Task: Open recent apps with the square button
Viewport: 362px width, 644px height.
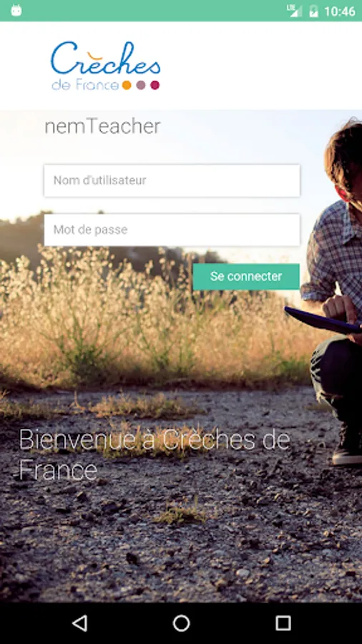Action: click(x=283, y=623)
